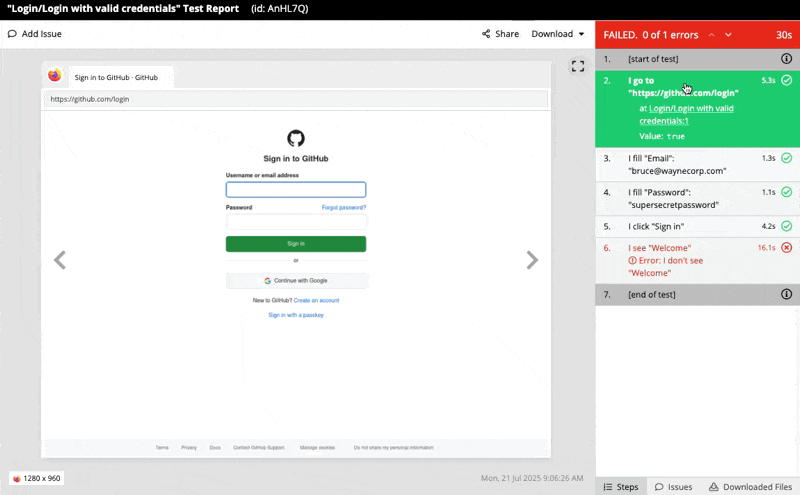This screenshot has width=800, height=495.
Task: Click red error icon on step 6
Action: [x=786, y=248]
